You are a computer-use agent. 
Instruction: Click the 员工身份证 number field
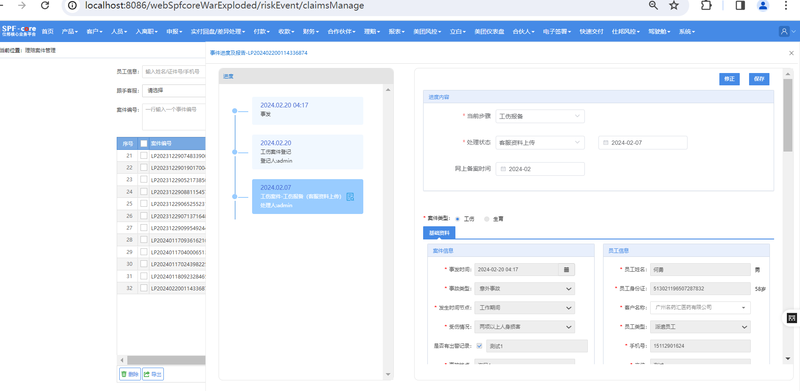coord(700,289)
